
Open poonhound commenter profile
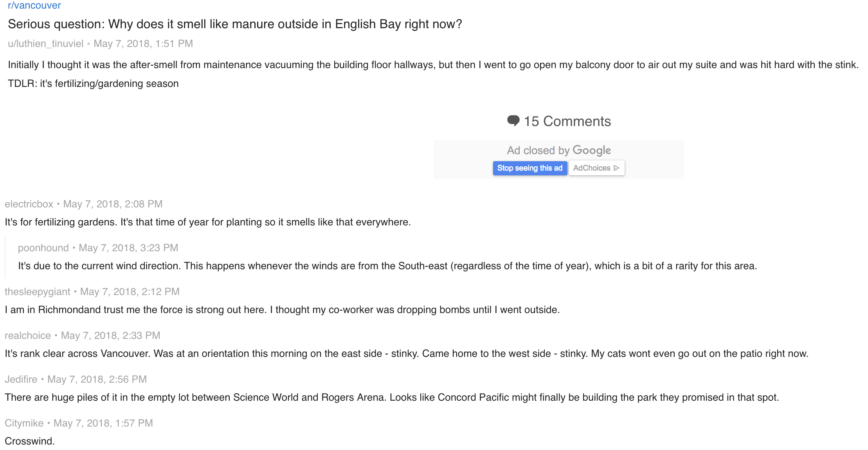43,248
